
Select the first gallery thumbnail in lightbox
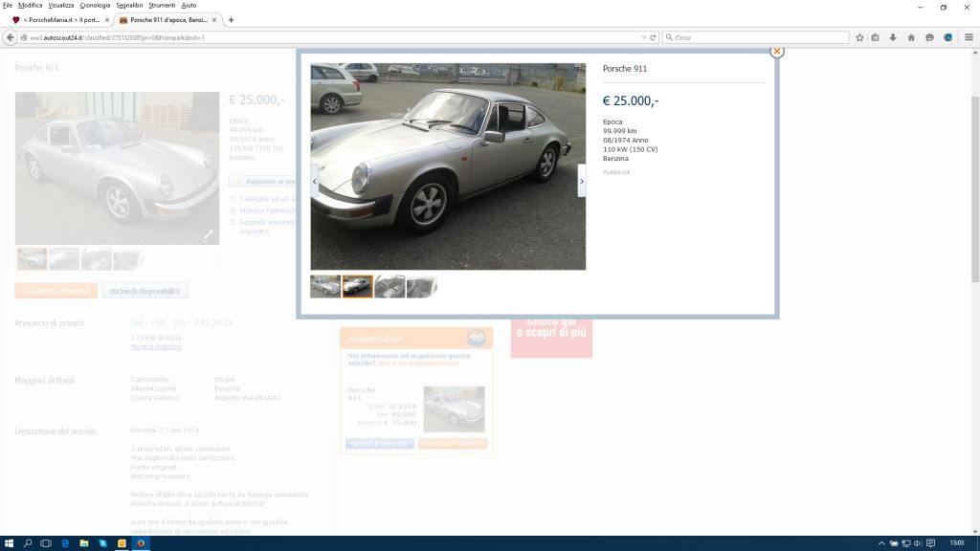(325, 286)
